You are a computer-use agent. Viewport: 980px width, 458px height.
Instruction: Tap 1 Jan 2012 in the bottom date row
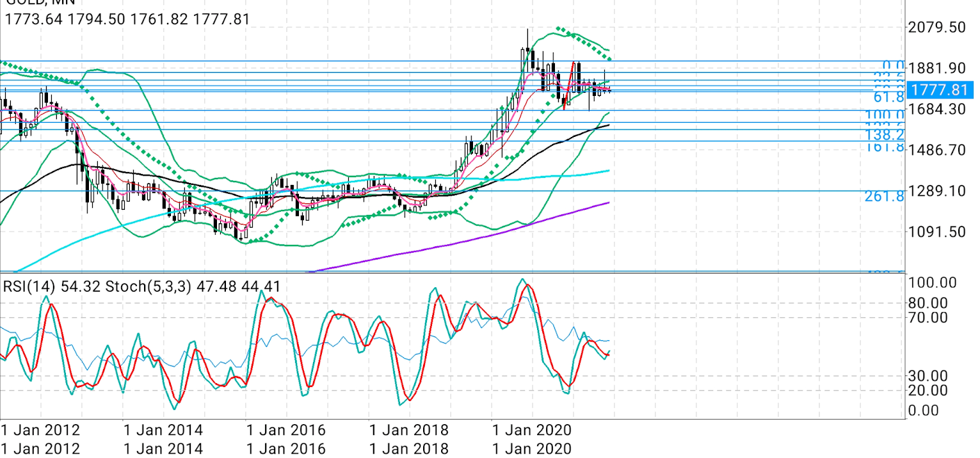coord(40,448)
